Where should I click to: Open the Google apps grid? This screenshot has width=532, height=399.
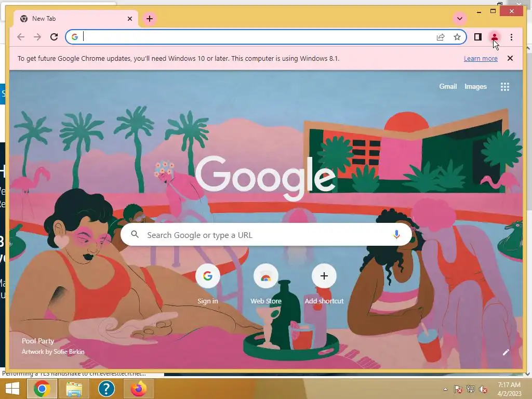[505, 87]
